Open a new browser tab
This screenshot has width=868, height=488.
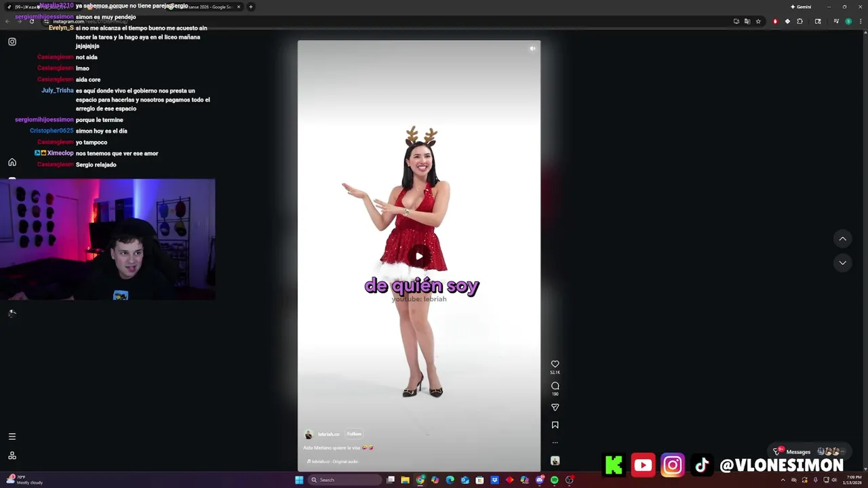(x=251, y=7)
